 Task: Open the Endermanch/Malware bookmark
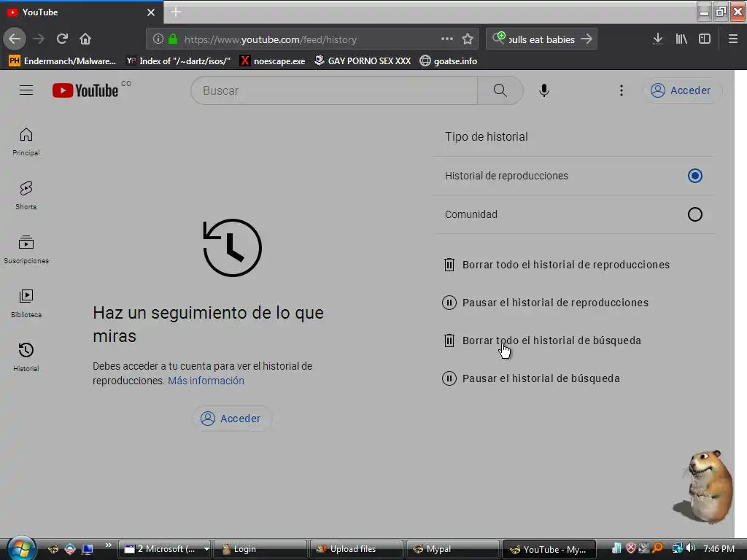click(63, 61)
